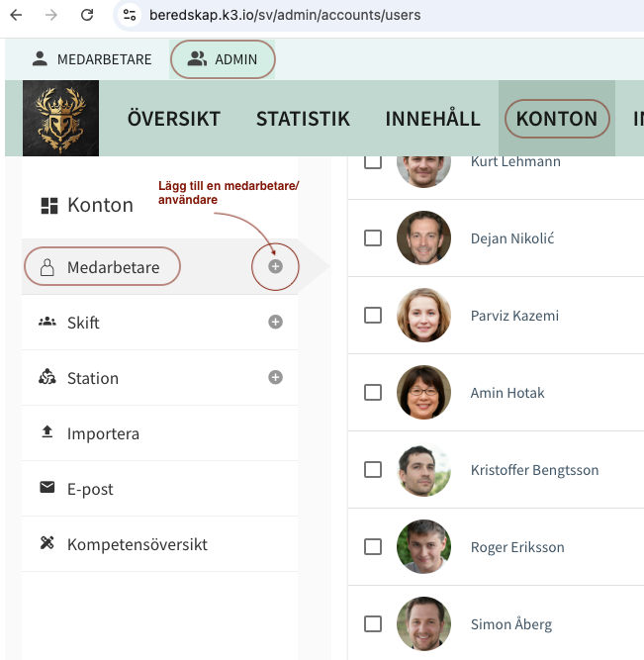Tick the checkbox beside Simon Åberg

pyautogui.click(x=373, y=624)
